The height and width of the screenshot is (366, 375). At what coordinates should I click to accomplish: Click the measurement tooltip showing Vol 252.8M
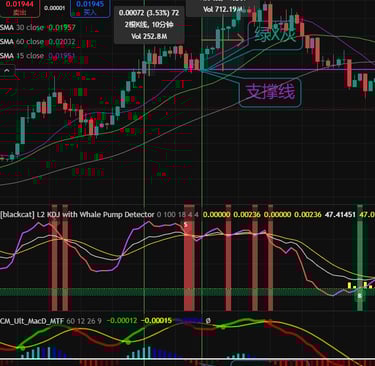[149, 25]
